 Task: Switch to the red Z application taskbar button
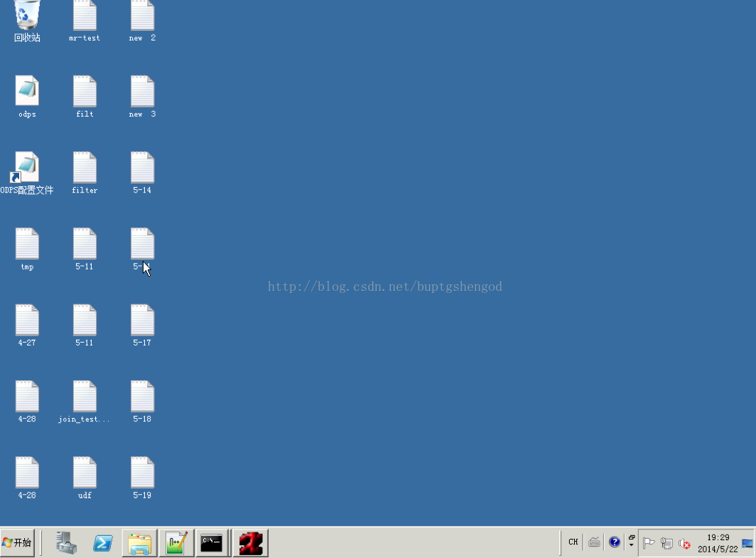point(251,542)
